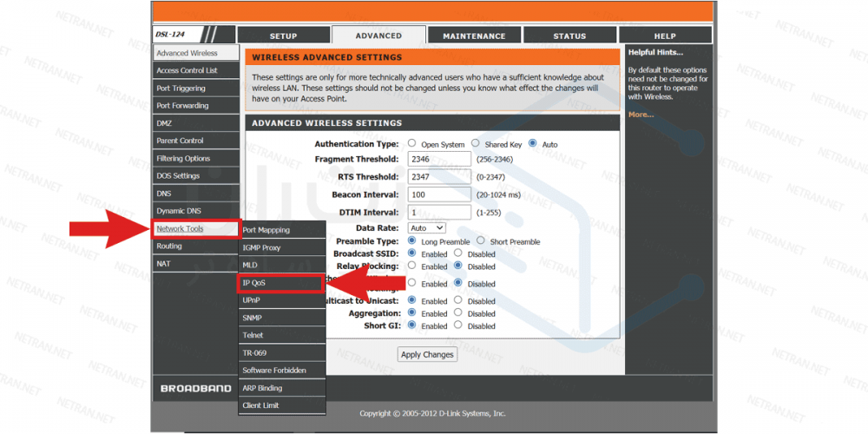Open Port Forwarding in the sidebar
The width and height of the screenshot is (868, 434).
click(182, 106)
